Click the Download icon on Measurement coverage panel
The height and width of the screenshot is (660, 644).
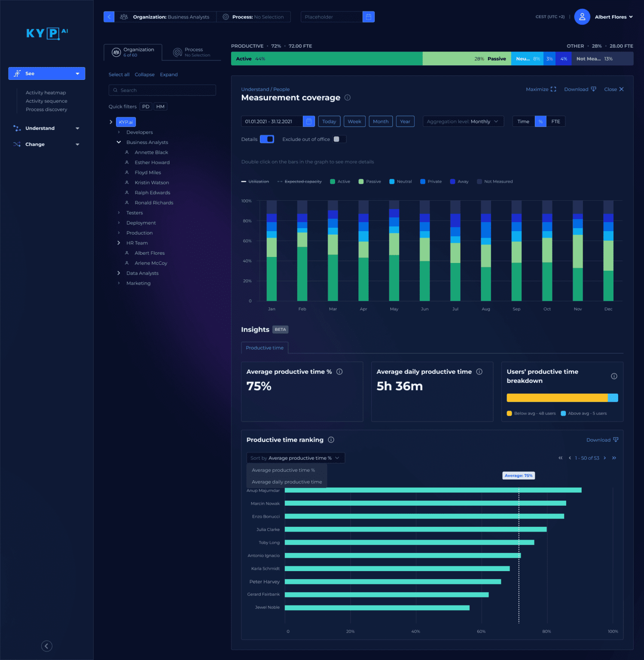point(594,89)
